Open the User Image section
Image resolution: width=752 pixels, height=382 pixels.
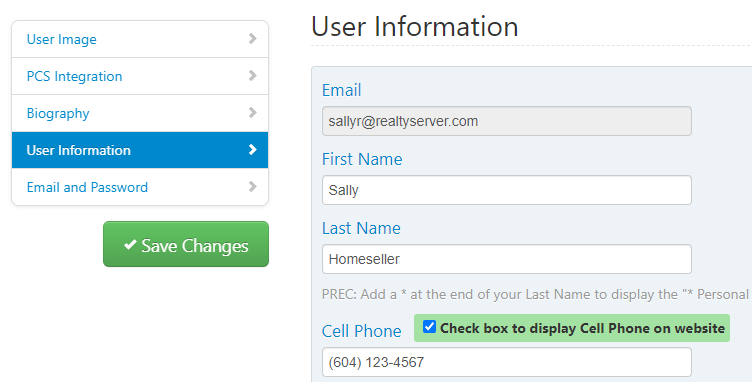tap(140, 39)
